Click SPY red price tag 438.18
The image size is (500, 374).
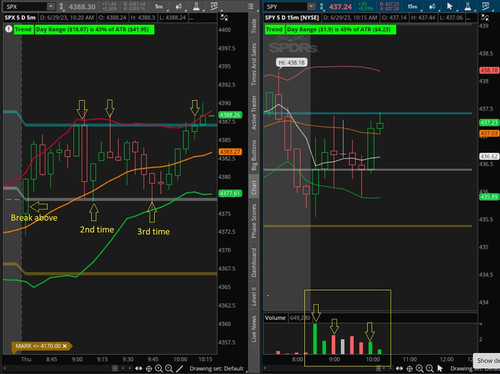click(x=489, y=70)
